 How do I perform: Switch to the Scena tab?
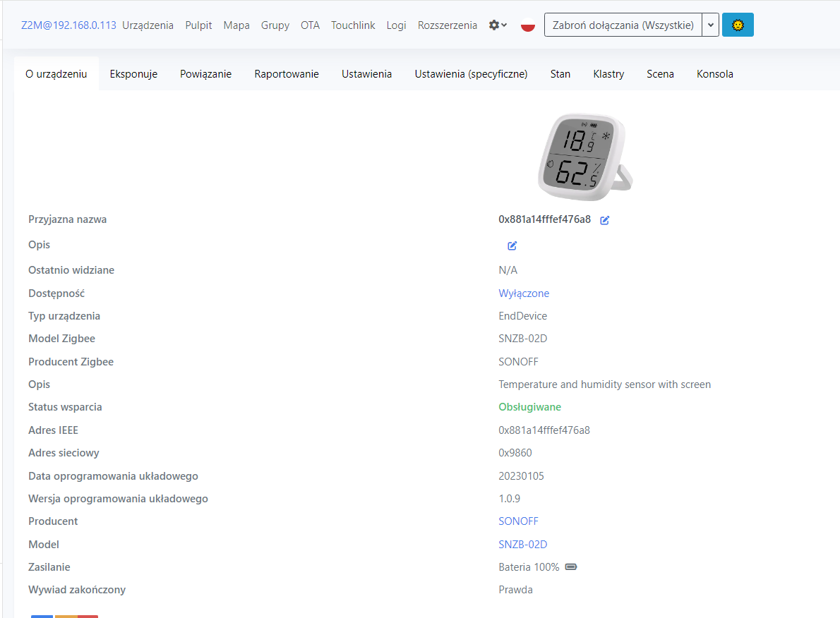tap(660, 74)
